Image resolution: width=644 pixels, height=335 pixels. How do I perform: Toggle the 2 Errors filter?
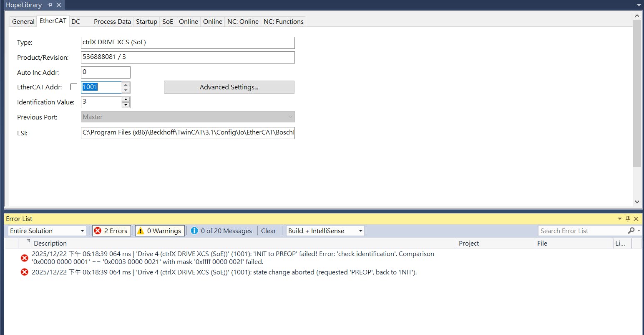(x=111, y=231)
